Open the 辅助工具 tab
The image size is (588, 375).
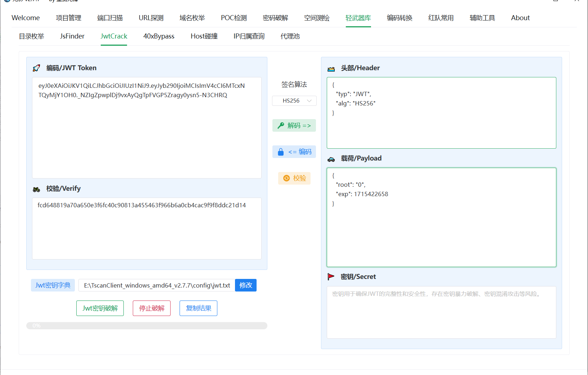coord(482,18)
